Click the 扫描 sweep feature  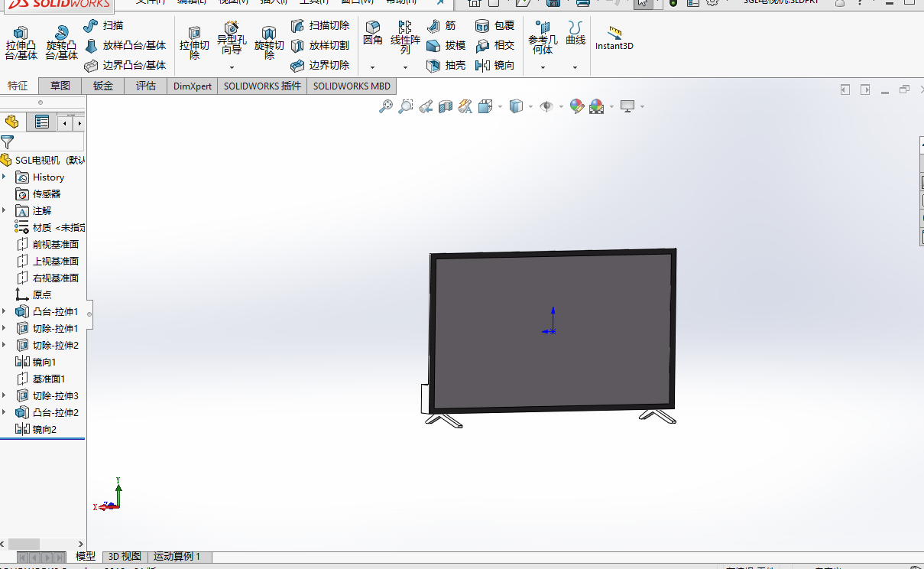click(104, 26)
